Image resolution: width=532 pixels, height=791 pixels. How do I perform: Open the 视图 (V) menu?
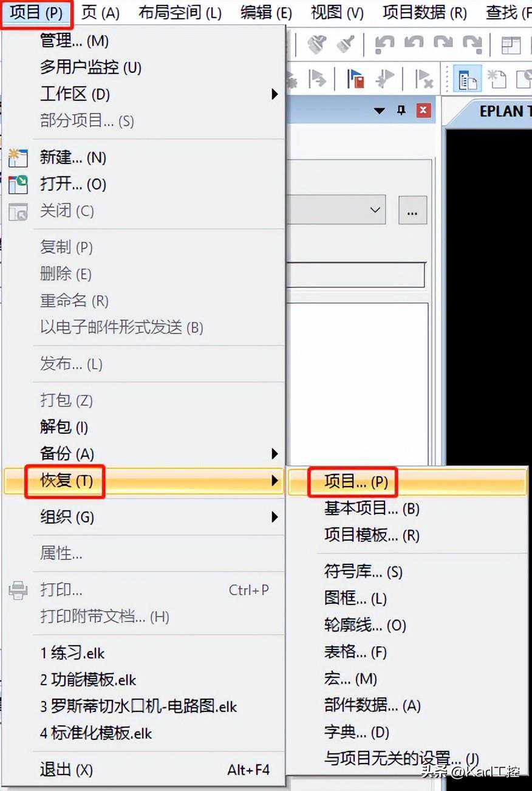coord(337,13)
